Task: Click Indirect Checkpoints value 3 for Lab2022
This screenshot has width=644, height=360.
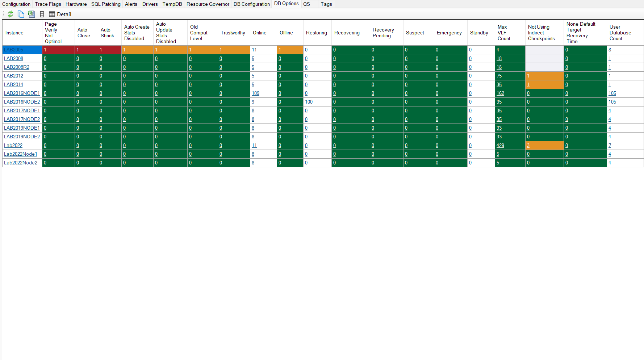Action: pyautogui.click(x=528, y=146)
